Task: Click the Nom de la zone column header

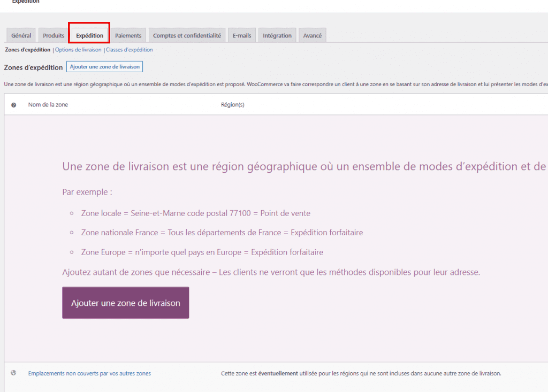Action: point(48,104)
